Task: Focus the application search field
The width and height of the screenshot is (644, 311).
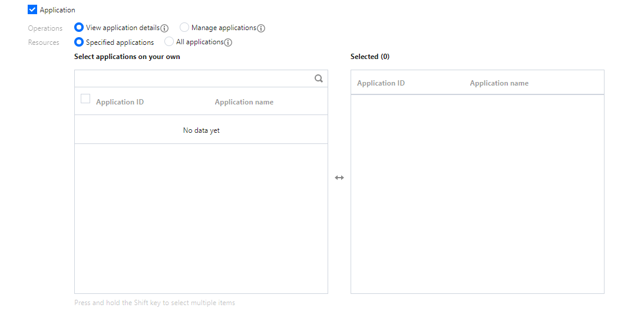Action: (194, 78)
